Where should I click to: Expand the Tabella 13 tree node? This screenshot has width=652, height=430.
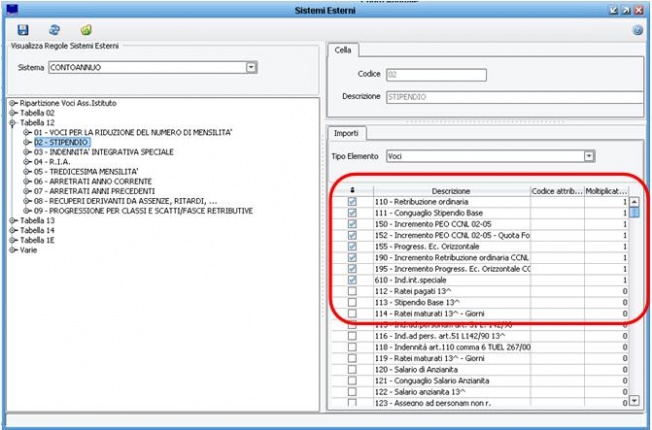coord(13,220)
